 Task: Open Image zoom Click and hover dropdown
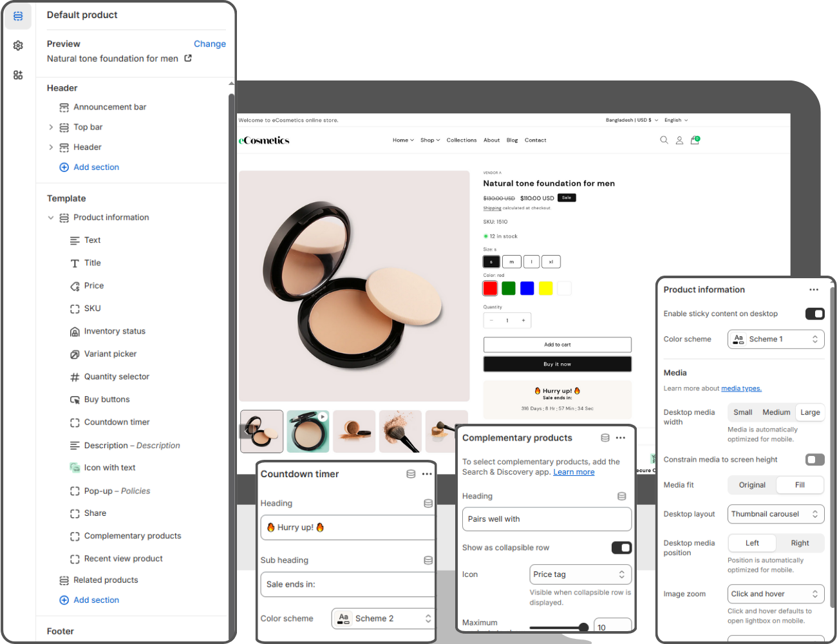pyautogui.click(x=776, y=594)
